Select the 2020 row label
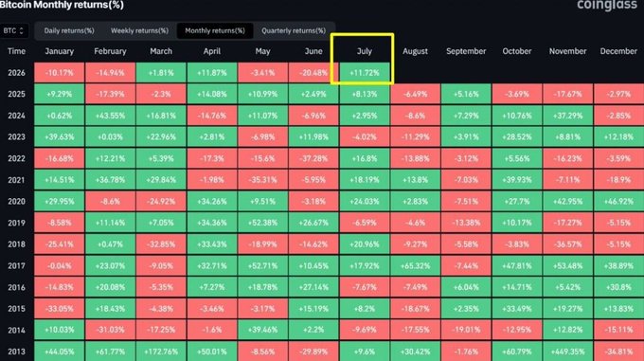The width and height of the screenshot is (644, 361). point(16,201)
